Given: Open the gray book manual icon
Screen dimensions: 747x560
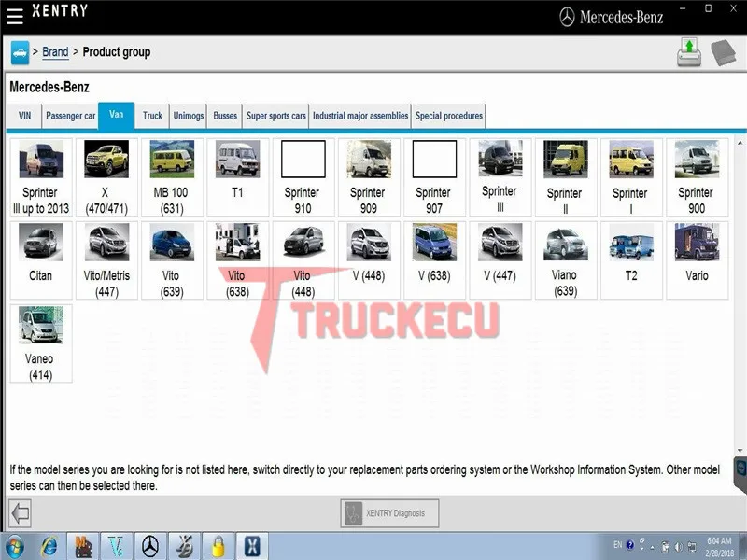Looking at the screenshot, I should 723,52.
